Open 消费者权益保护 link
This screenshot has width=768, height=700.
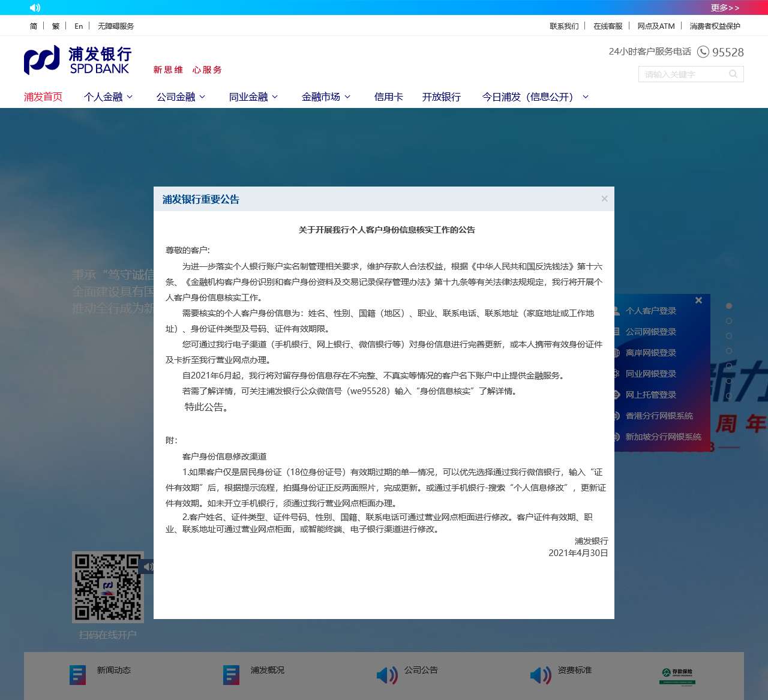point(715,26)
